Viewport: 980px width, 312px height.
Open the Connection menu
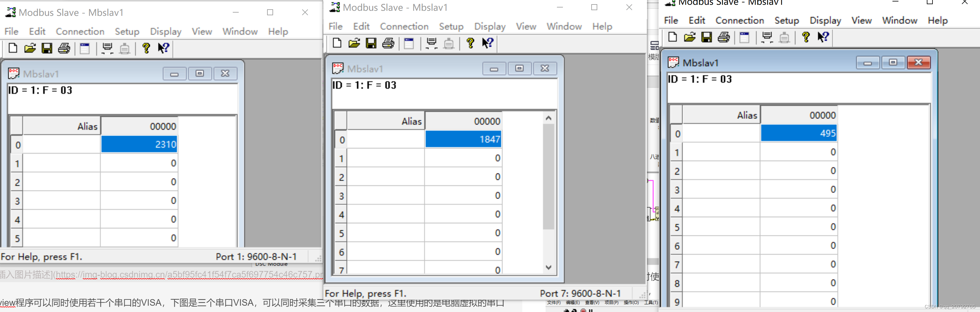80,31
